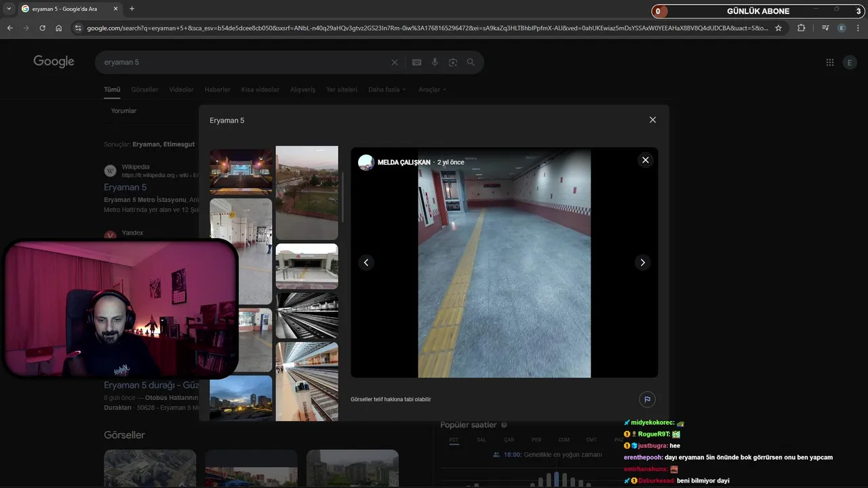Open third image result under Görseller
The height and width of the screenshot is (488, 868).
353,468
